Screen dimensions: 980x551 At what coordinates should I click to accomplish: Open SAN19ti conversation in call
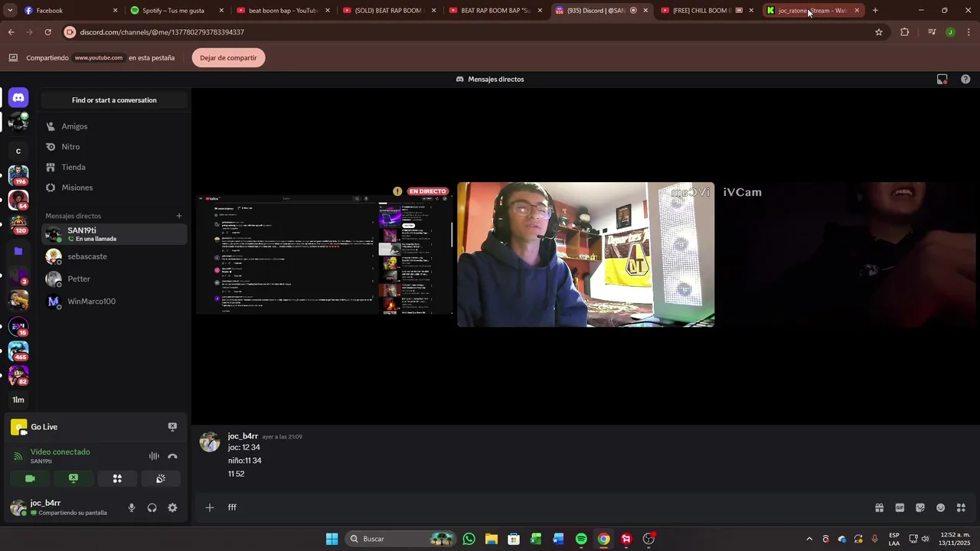click(114, 234)
